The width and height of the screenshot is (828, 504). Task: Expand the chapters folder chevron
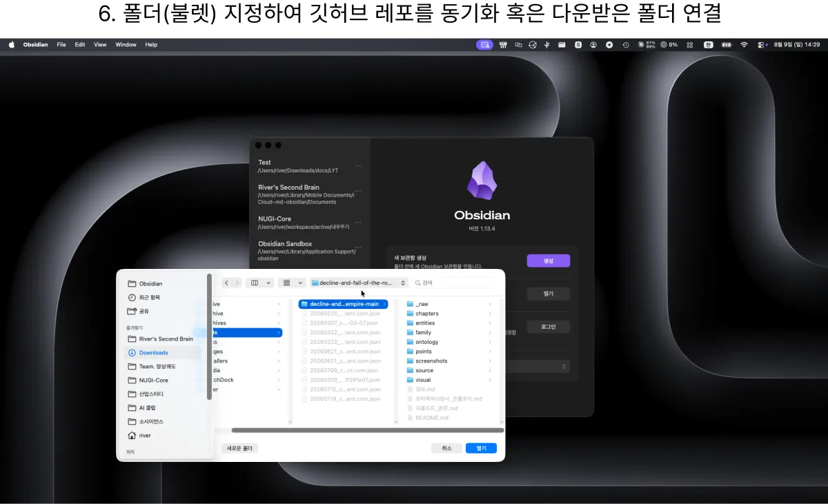tap(490, 314)
